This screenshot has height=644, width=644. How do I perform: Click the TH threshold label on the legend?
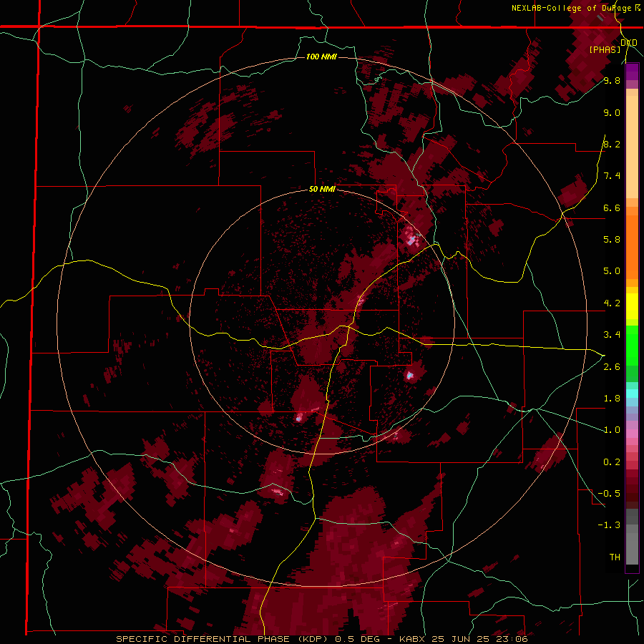(615, 557)
